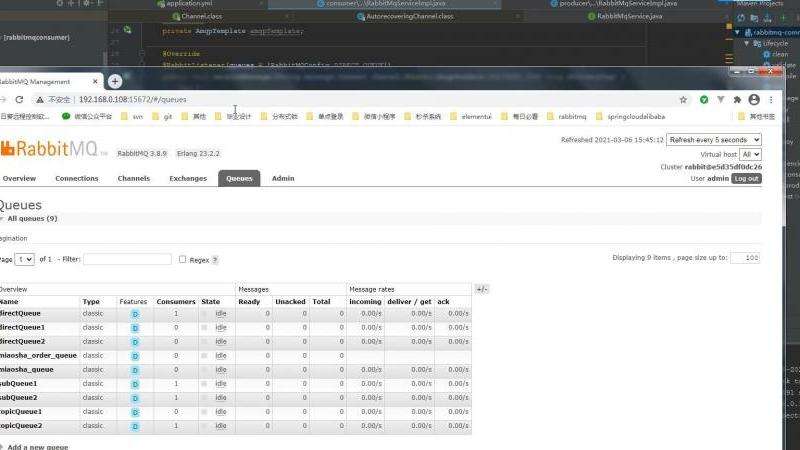Open the springcloudalibaba bookmark folder
800x450 pixels.
(631, 116)
